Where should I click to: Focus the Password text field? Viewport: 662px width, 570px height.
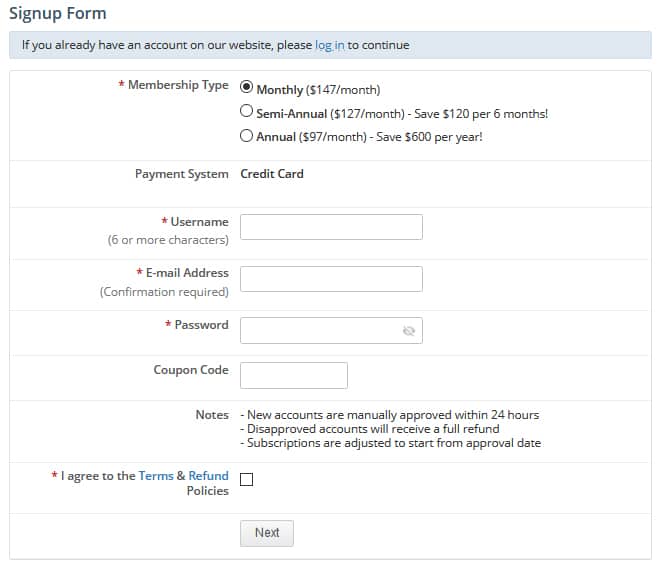318,331
